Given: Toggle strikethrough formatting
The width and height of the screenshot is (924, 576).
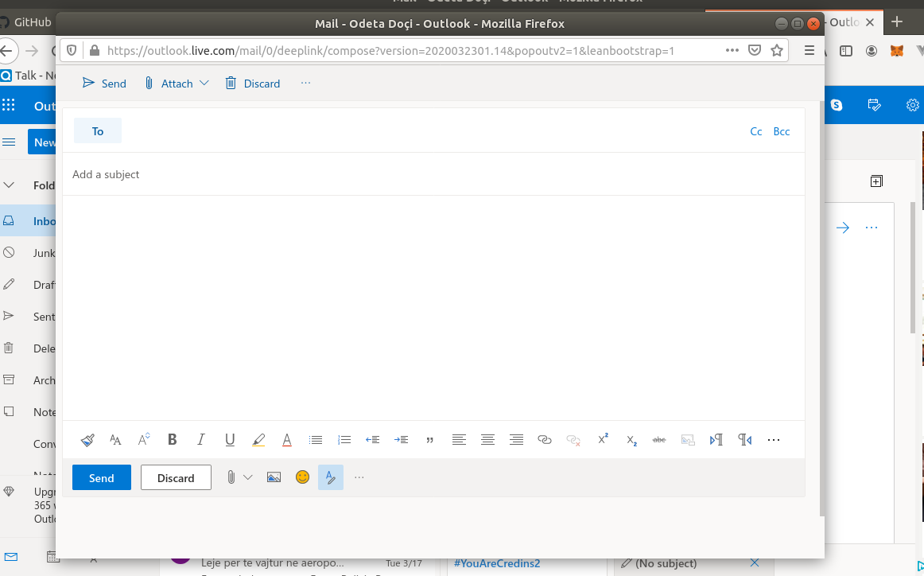Looking at the screenshot, I should pyautogui.click(x=659, y=440).
